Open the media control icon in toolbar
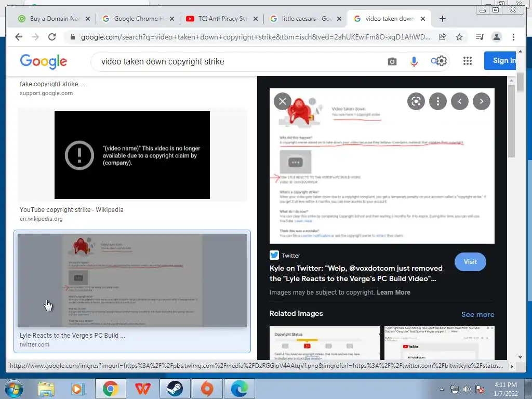The width and height of the screenshot is (532, 399). (480, 37)
